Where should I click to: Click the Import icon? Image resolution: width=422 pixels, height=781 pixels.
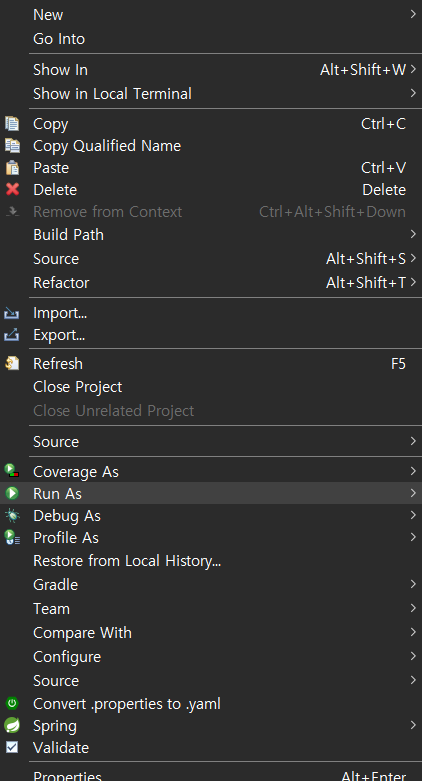(x=11, y=313)
